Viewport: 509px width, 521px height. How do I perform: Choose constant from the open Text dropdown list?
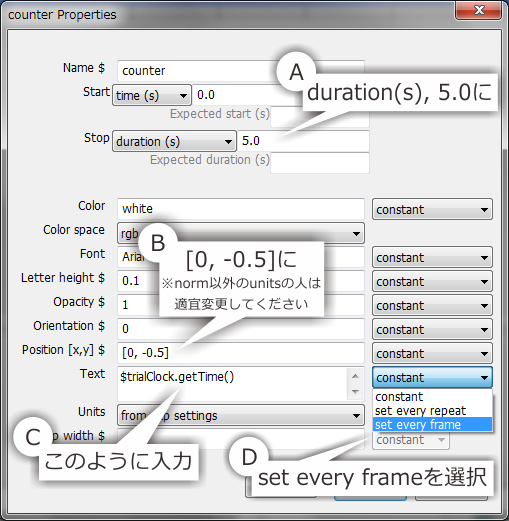(x=432, y=397)
